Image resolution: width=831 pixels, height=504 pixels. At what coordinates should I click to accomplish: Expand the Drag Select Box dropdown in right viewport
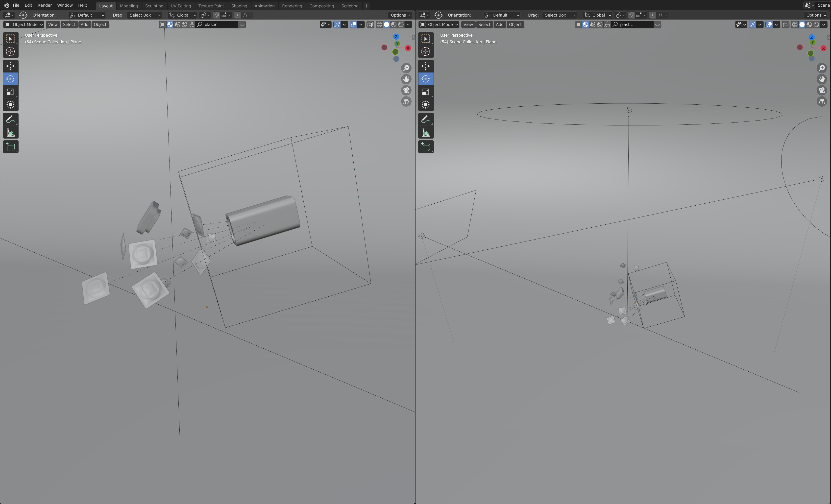coord(559,15)
